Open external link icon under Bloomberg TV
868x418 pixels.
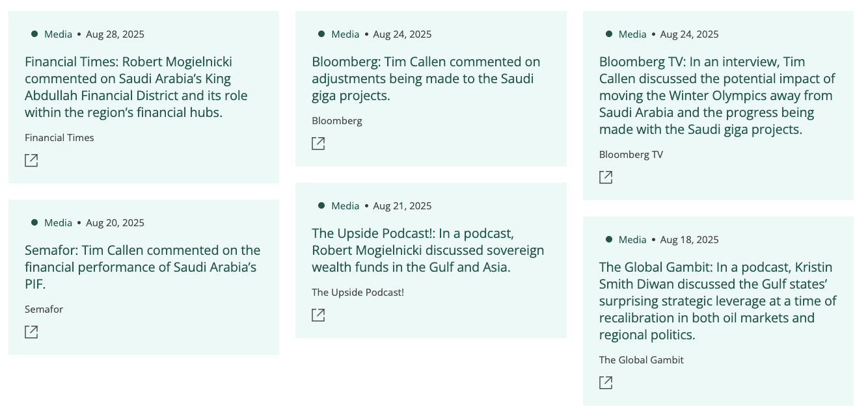pyautogui.click(x=606, y=177)
